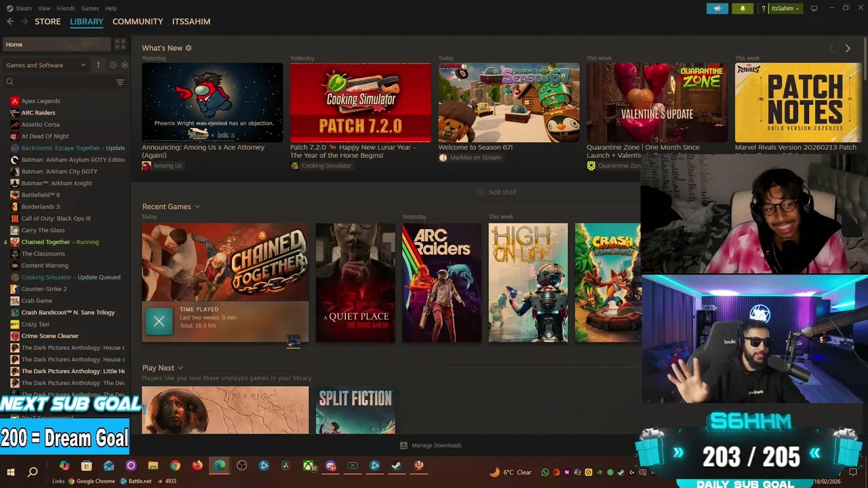
Task: Open the ItsSahim account dropdown
Action: [x=785, y=8]
